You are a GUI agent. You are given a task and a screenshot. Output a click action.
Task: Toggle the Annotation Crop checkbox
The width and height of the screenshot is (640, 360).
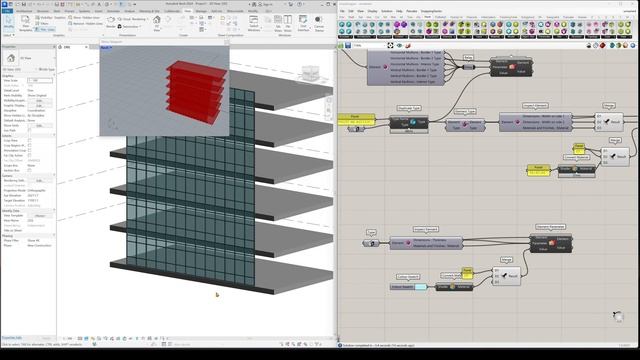pos(29,150)
